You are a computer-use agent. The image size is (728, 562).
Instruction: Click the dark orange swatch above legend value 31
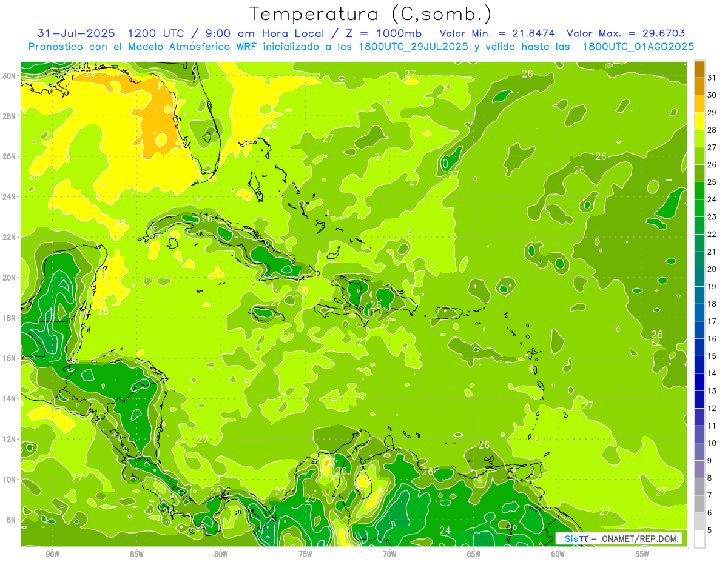(x=699, y=70)
